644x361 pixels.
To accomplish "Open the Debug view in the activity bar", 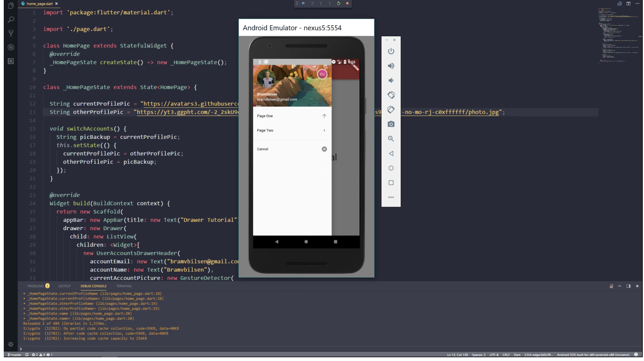I will point(11,47).
